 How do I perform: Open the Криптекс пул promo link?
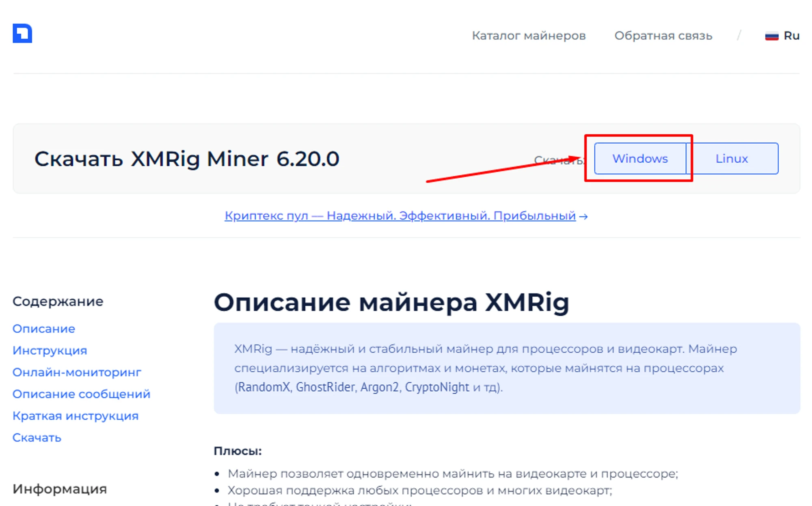(400, 215)
